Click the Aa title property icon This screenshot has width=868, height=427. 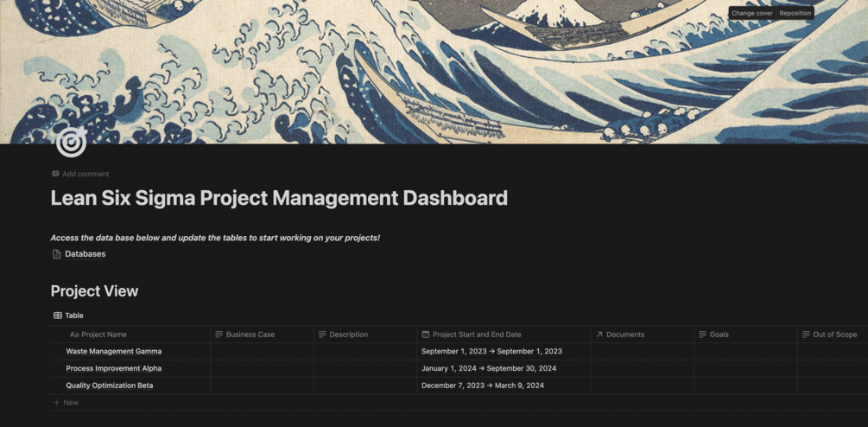click(74, 335)
